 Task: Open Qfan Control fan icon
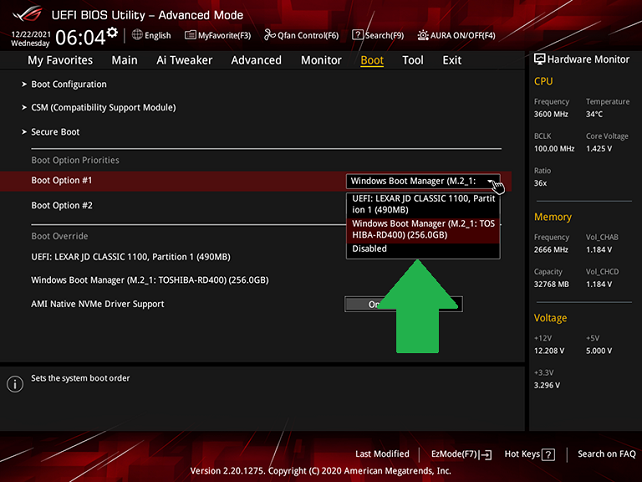point(269,35)
